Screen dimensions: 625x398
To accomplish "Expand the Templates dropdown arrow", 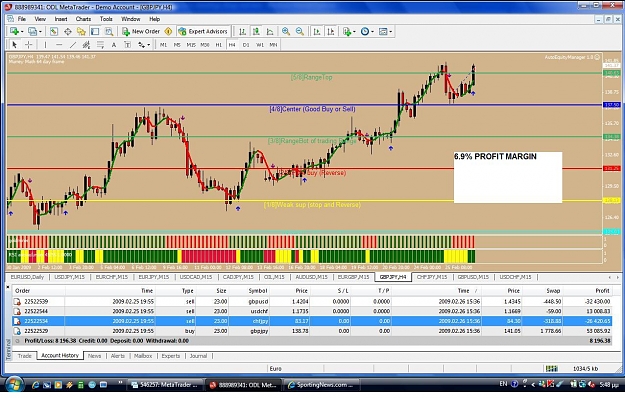I will click(x=391, y=31).
